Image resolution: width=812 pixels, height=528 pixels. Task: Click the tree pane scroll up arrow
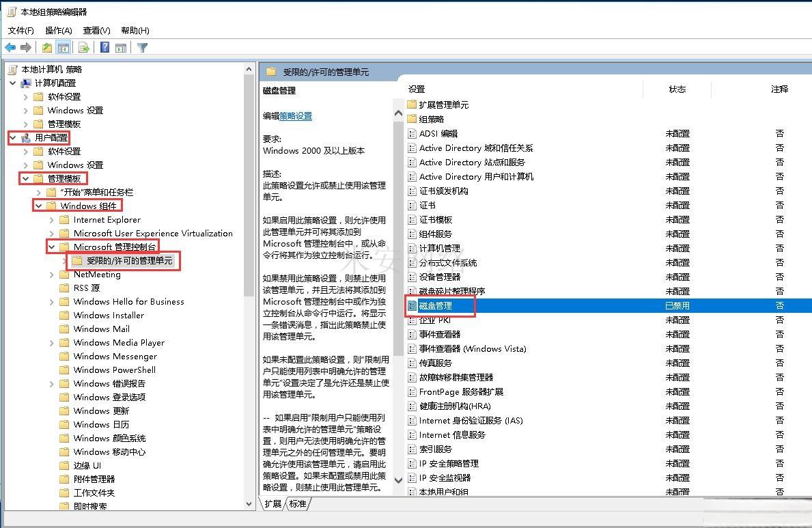tap(249, 69)
